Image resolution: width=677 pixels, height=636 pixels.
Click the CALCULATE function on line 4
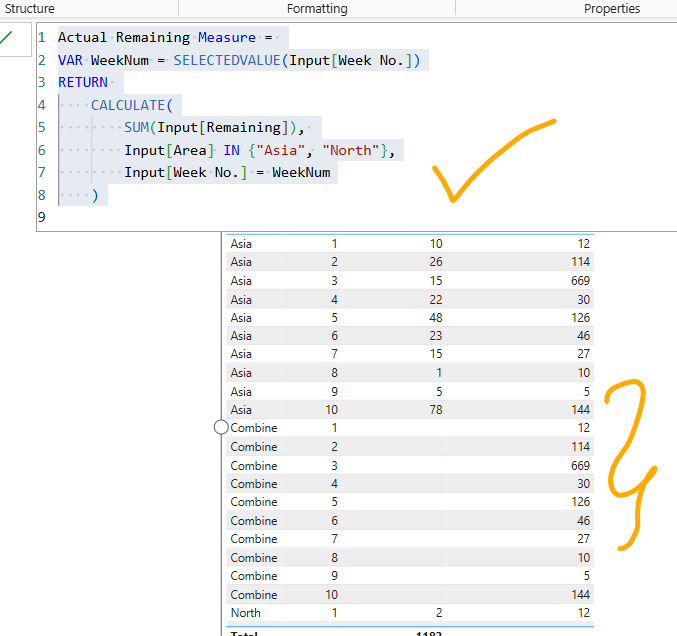(x=128, y=105)
